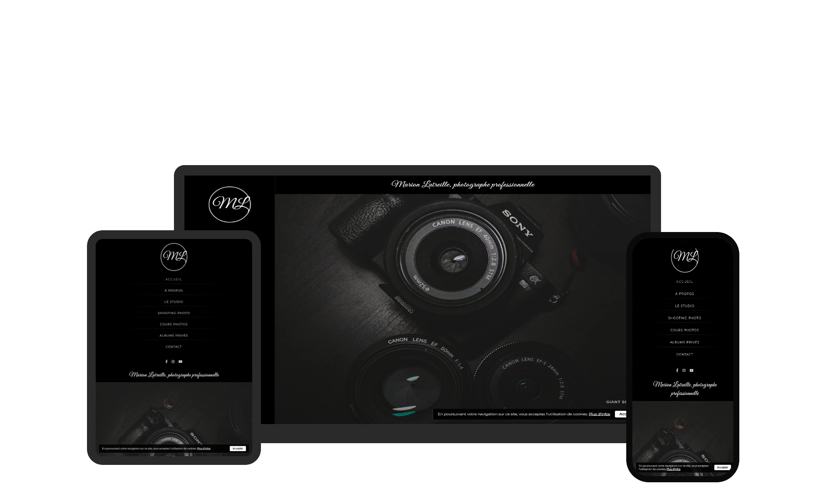The height and width of the screenshot is (504, 835).
Task: Click desktop header title Marion Latreille
Action: (463, 185)
